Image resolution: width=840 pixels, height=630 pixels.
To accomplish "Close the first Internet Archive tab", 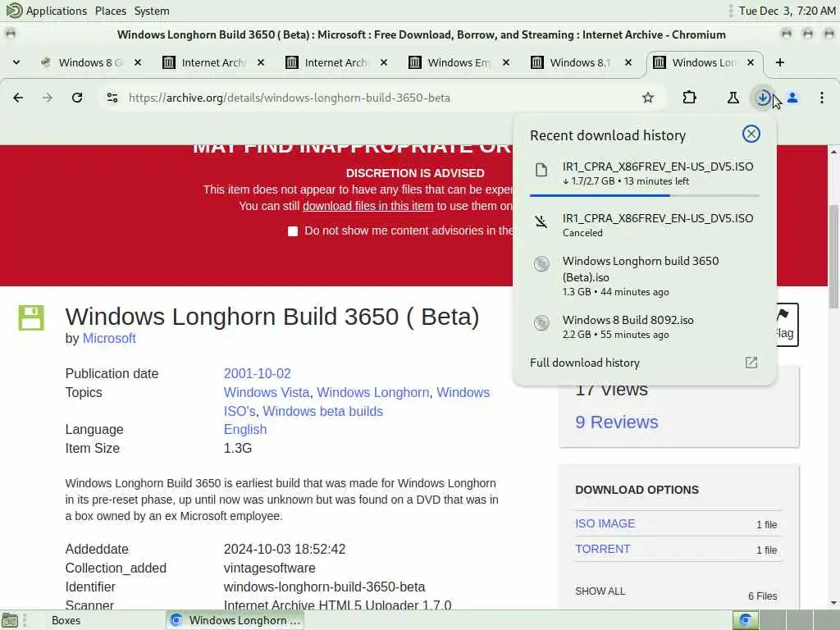I will point(261,62).
